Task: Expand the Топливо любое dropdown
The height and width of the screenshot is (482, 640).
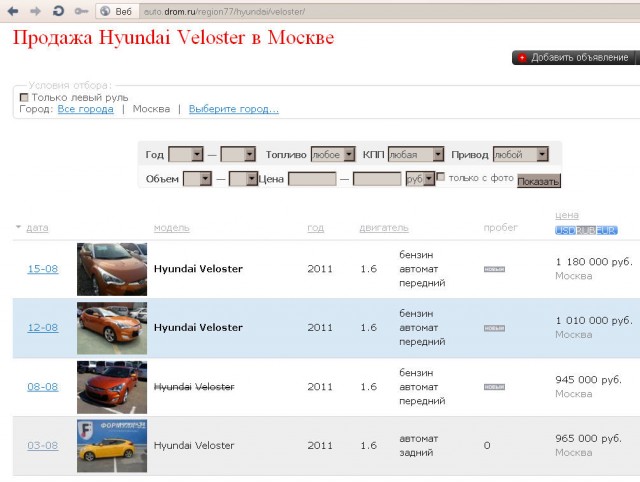Action: click(x=333, y=154)
